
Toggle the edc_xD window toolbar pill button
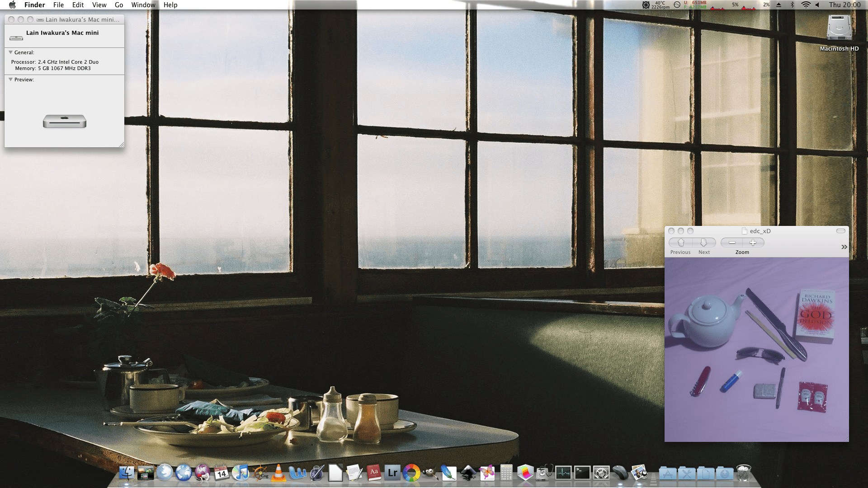[840, 231]
